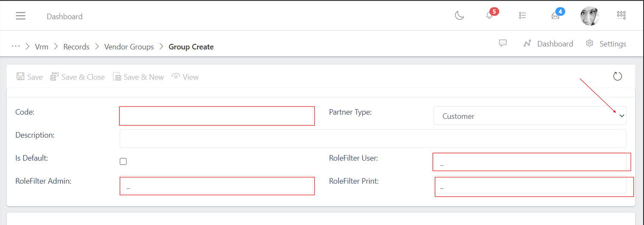
Task: Toggle dark mode moon icon
Action: point(460,16)
